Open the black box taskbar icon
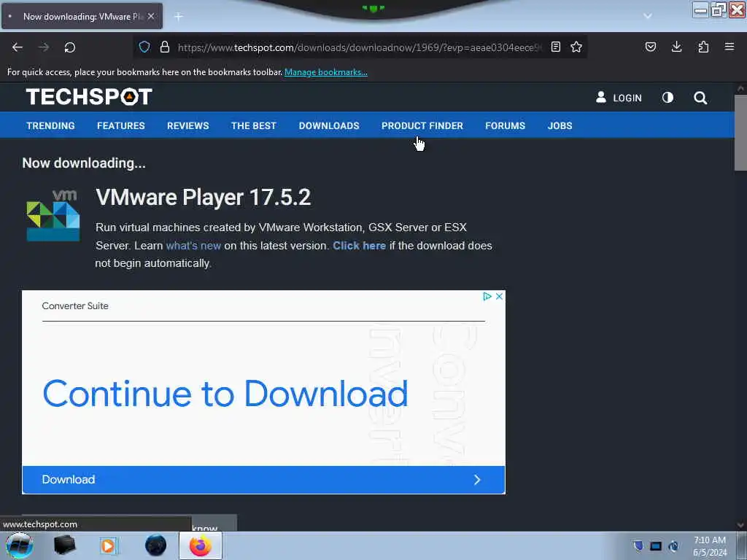 click(x=65, y=545)
